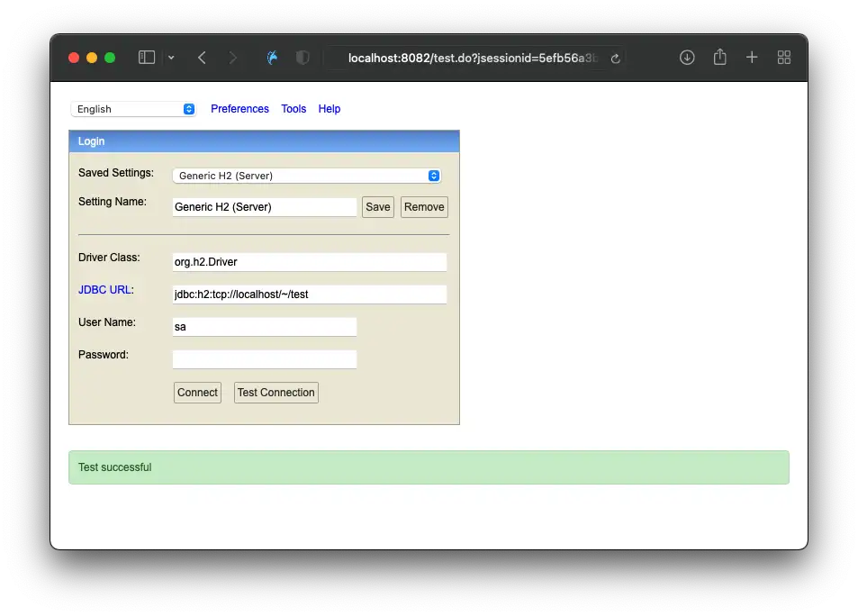Show downloads with the download icon
858x616 pixels.
click(x=687, y=58)
